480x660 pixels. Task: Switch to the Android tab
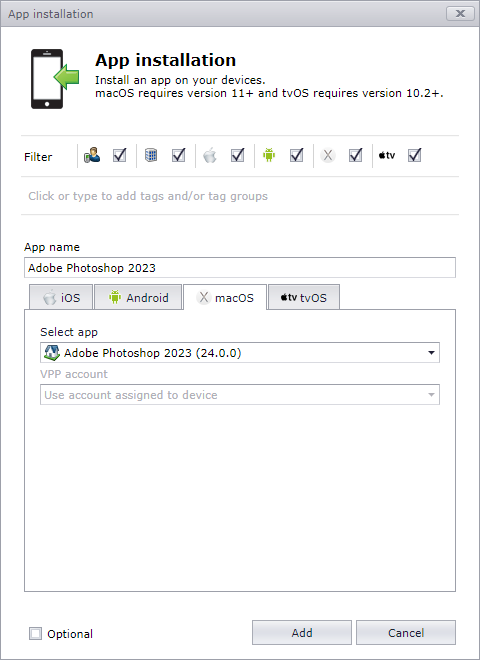click(x=138, y=298)
